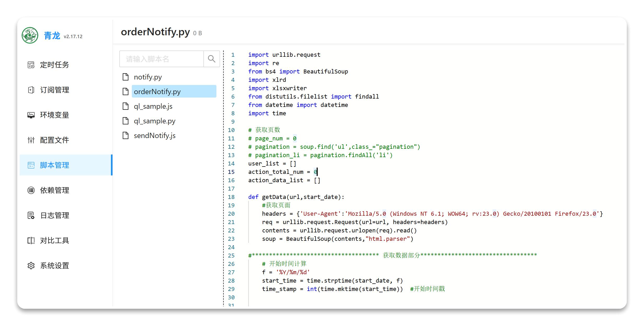The image size is (644, 326).
Task: Click the 定时任务 calendar icon
Action: tap(31, 65)
